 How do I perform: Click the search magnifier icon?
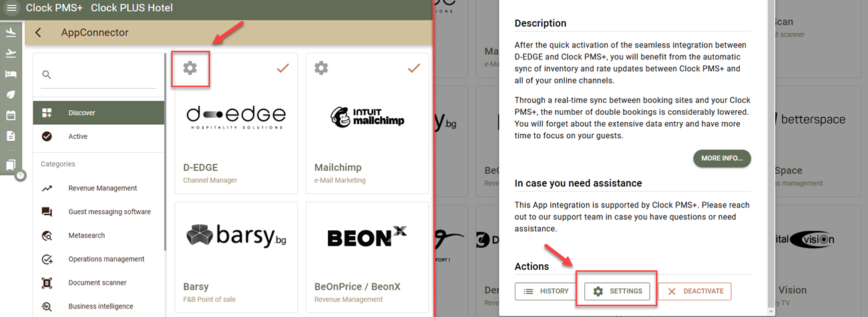click(47, 75)
